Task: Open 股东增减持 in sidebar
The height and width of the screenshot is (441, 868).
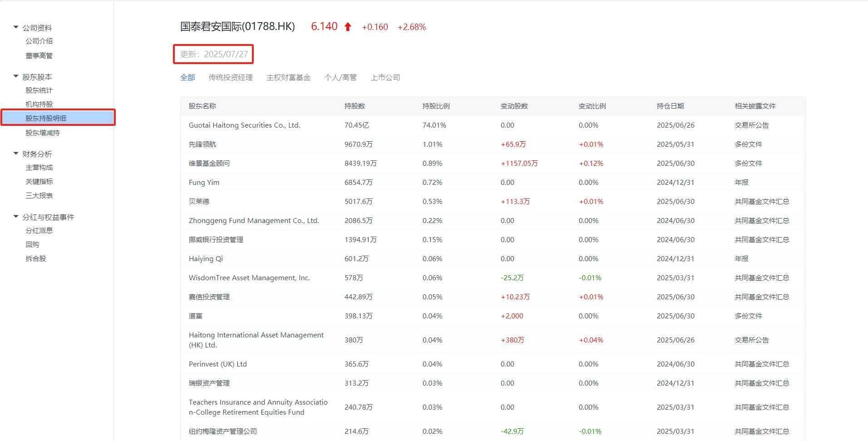Action: [43, 133]
